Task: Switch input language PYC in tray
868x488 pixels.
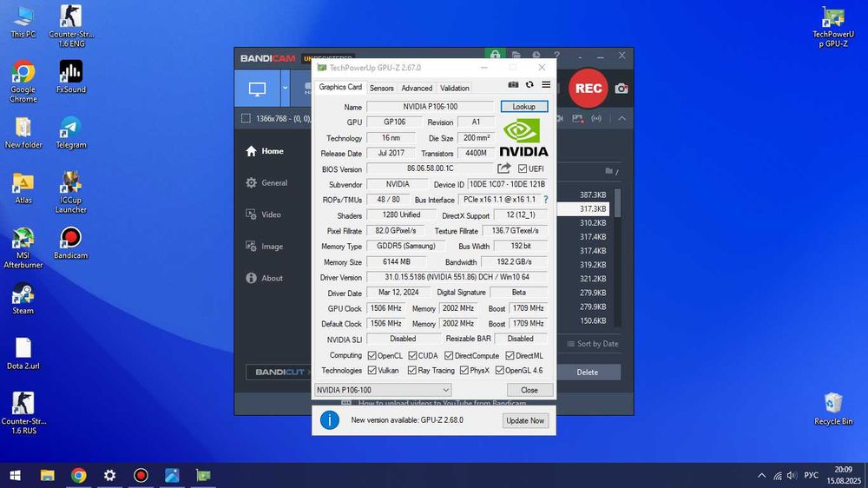Action: [811, 475]
